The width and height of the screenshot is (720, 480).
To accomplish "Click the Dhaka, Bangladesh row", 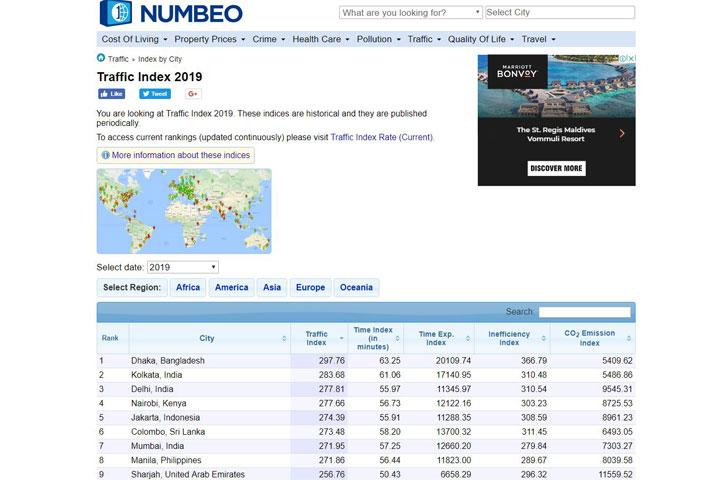I will point(366,361).
